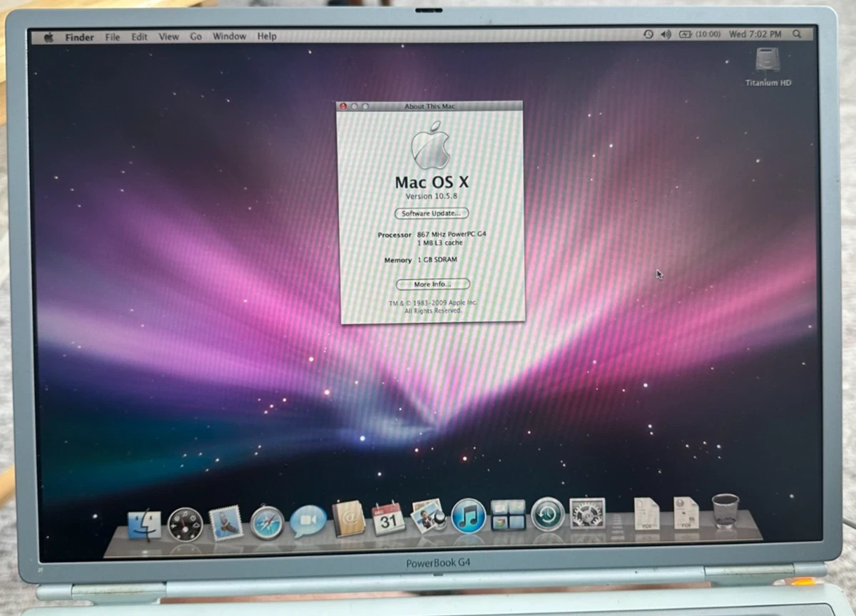Viewport: 856px width, 616px height.
Task: Launch iTunes from the Dock
Action: (469, 515)
